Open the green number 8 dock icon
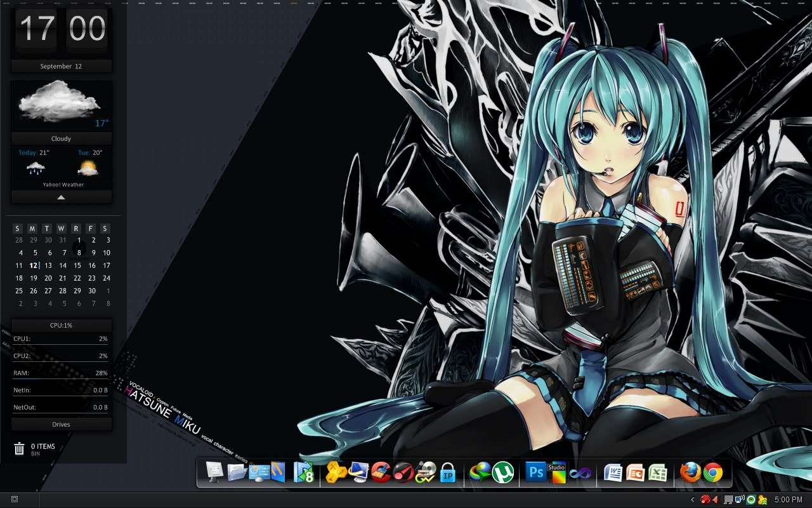This screenshot has height=508, width=812. point(303,472)
